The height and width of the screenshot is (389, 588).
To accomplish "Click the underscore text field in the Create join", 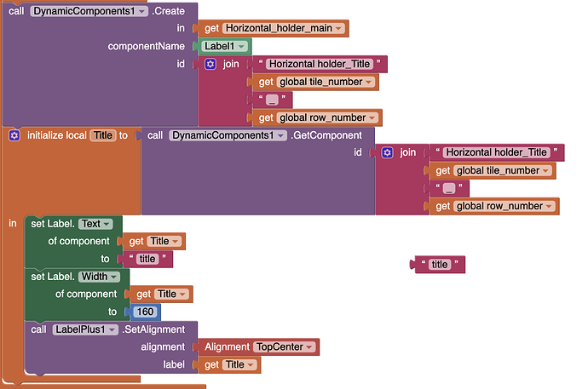I will (272, 100).
